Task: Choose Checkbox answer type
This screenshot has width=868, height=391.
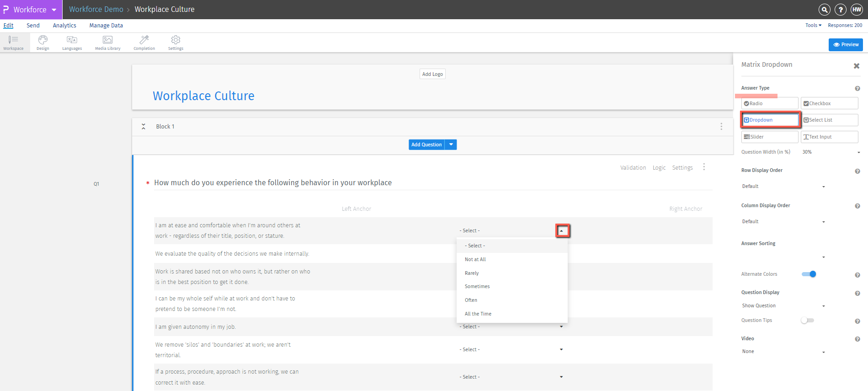Action: pyautogui.click(x=829, y=103)
